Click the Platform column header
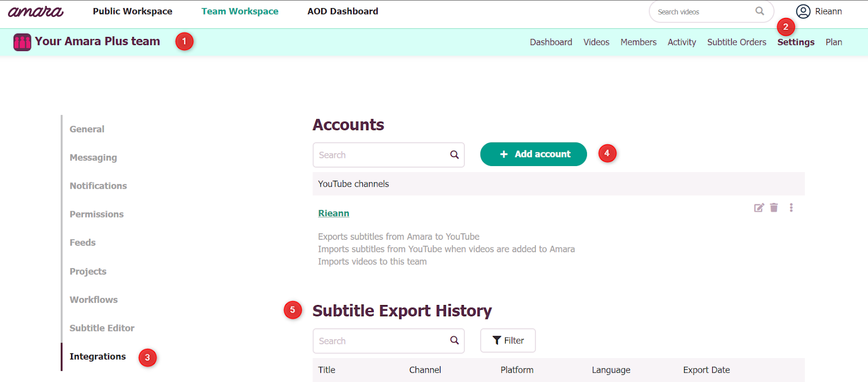Image resolution: width=868 pixels, height=382 pixels. point(517,370)
